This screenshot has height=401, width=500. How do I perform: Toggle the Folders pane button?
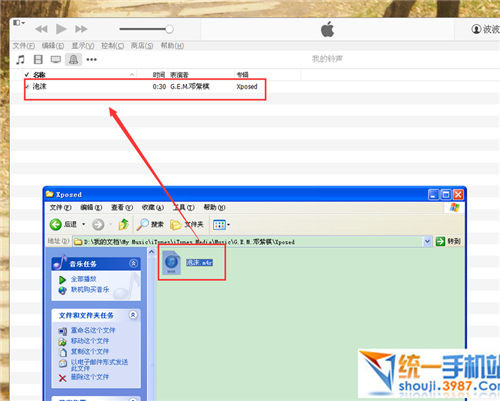[x=187, y=224]
